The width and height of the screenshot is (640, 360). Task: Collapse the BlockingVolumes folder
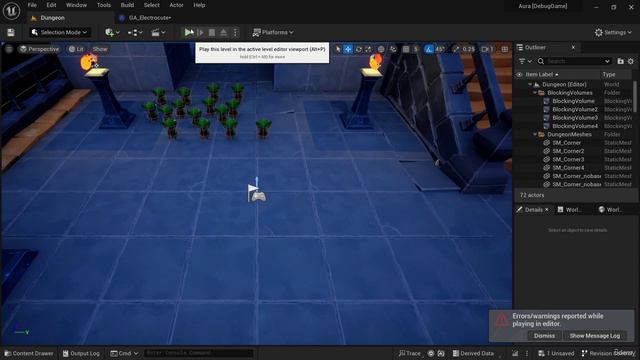click(535, 93)
